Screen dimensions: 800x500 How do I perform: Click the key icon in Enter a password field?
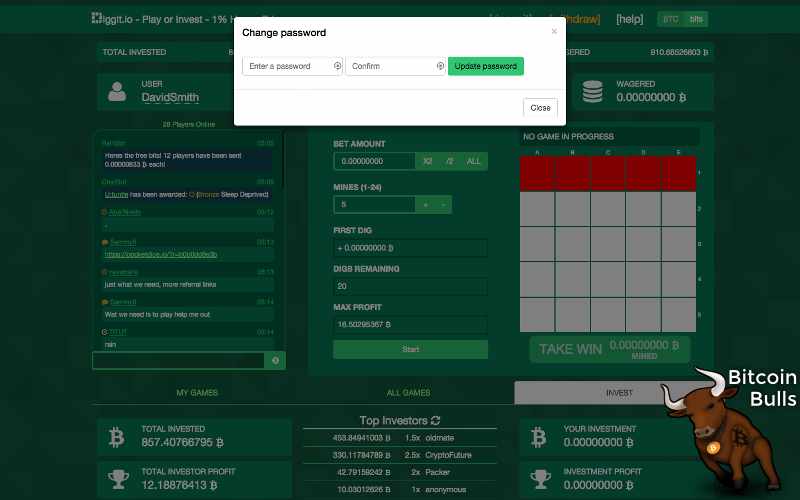(x=337, y=66)
